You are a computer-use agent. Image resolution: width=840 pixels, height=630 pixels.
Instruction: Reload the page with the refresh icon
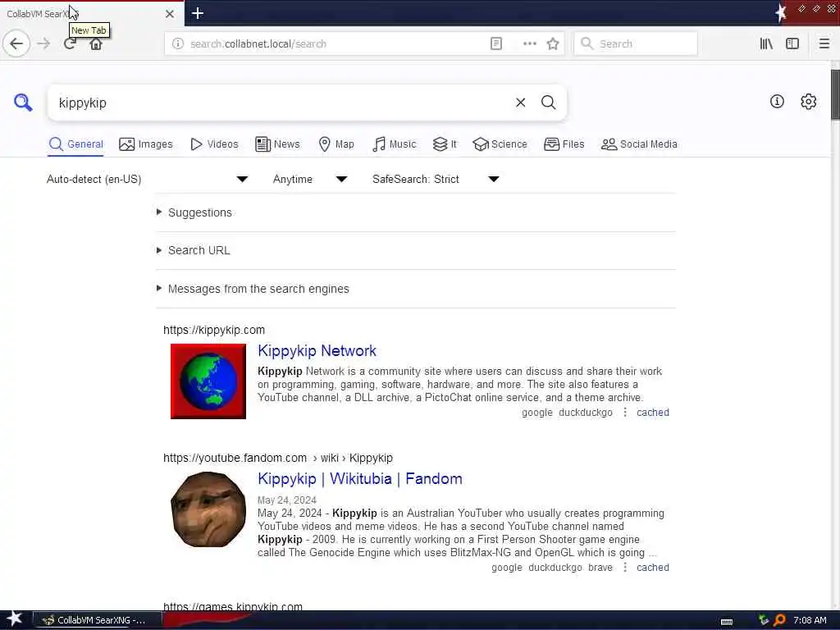(69, 44)
